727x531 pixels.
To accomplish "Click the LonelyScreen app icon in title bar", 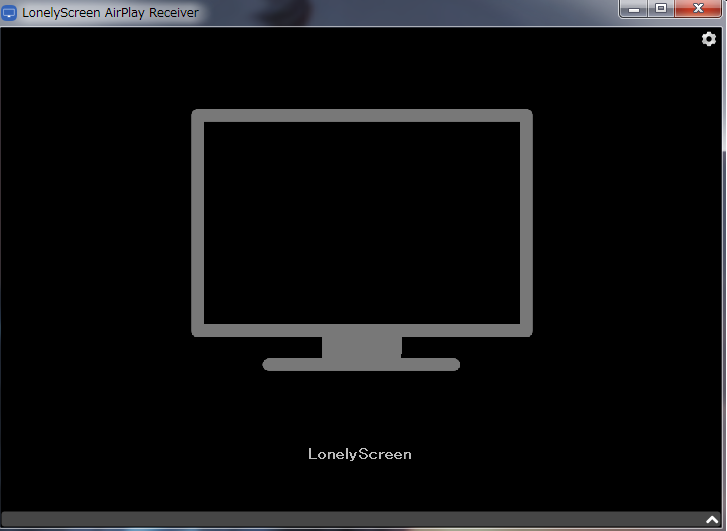I will (9, 13).
